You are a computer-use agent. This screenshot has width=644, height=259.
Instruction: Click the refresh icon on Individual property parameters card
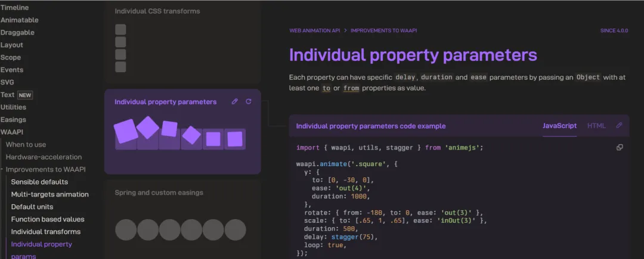coord(249,101)
